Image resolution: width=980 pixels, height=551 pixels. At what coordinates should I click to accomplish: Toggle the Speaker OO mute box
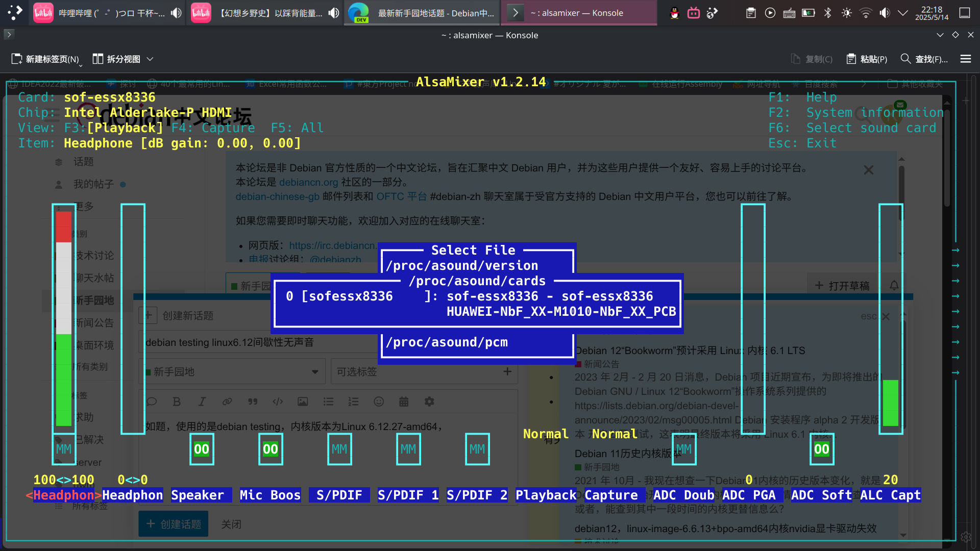202,449
